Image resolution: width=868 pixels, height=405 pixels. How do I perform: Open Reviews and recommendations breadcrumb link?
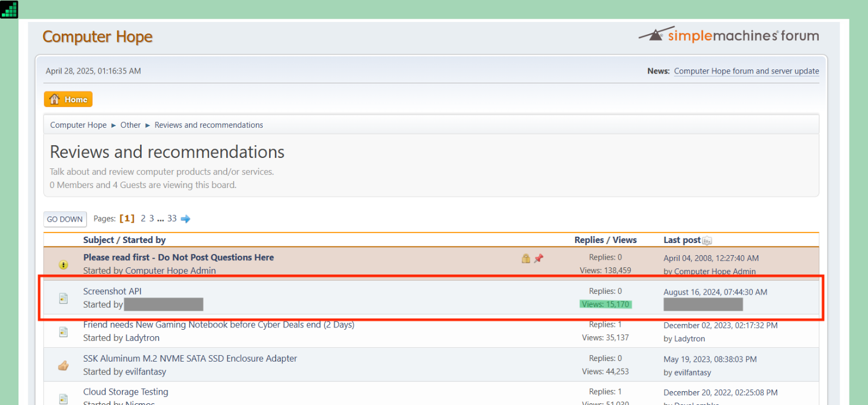(x=209, y=125)
